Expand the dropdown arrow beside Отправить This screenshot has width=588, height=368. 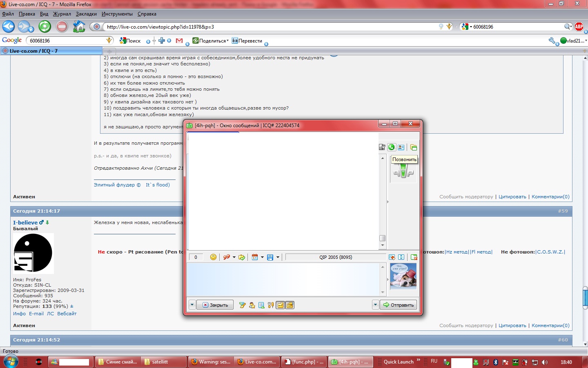tap(375, 305)
